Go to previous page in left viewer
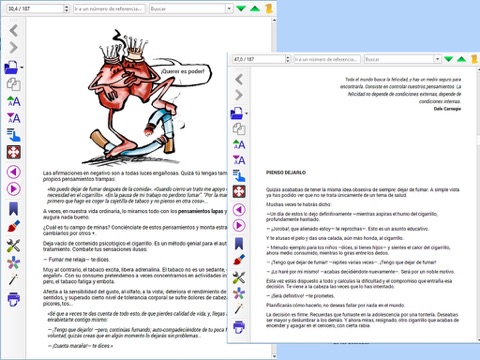The height and width of the screenshot is (360, 480). click(x=14, y=172)
